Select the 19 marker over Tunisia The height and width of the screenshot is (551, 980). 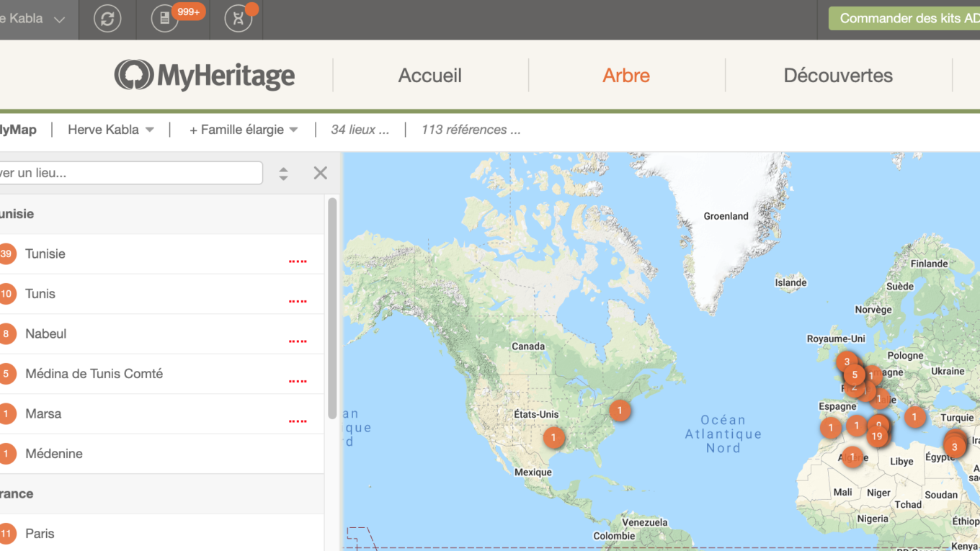pyautogui.click(x=877, y=436)
